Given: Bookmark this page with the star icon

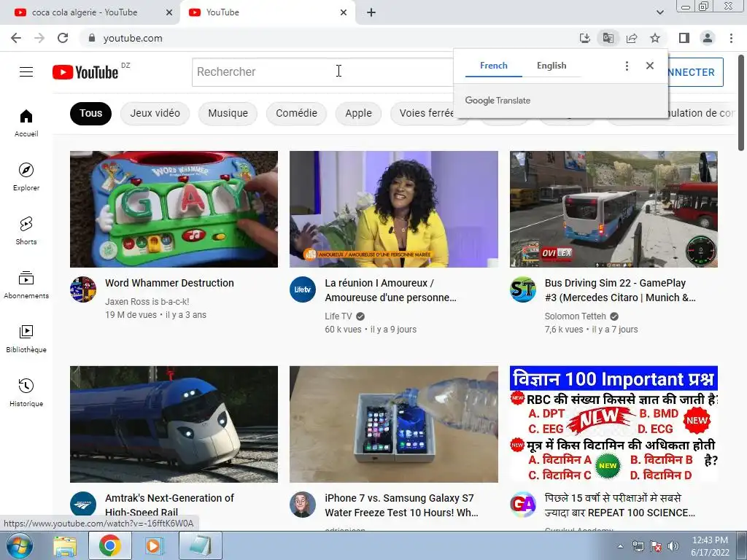Looking at the screenshot, I should click(655, 38).
